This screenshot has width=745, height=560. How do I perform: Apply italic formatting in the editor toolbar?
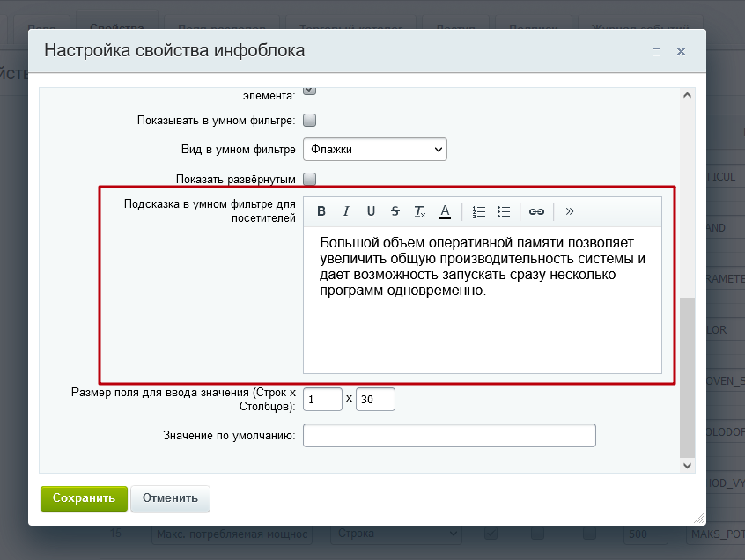coord(346,211)
